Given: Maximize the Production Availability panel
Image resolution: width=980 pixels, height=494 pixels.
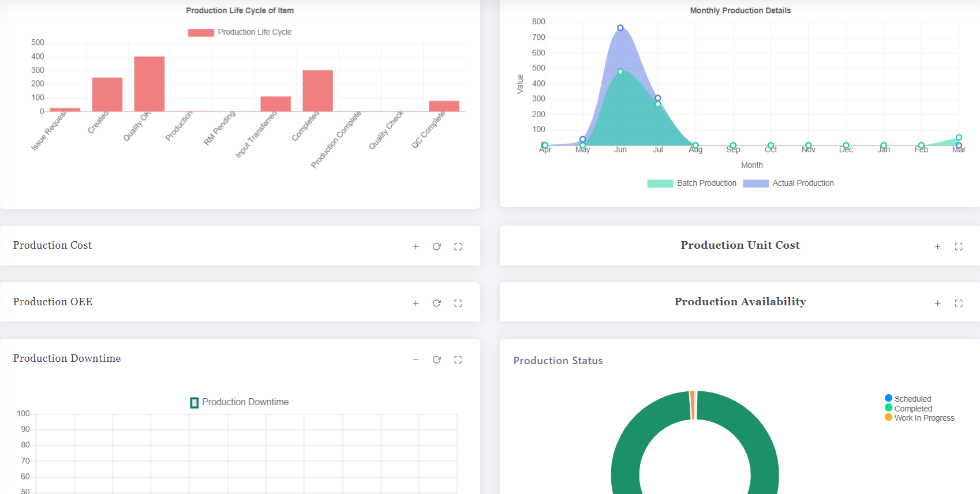Looking at the screenshot, I should tap(959, 303).
